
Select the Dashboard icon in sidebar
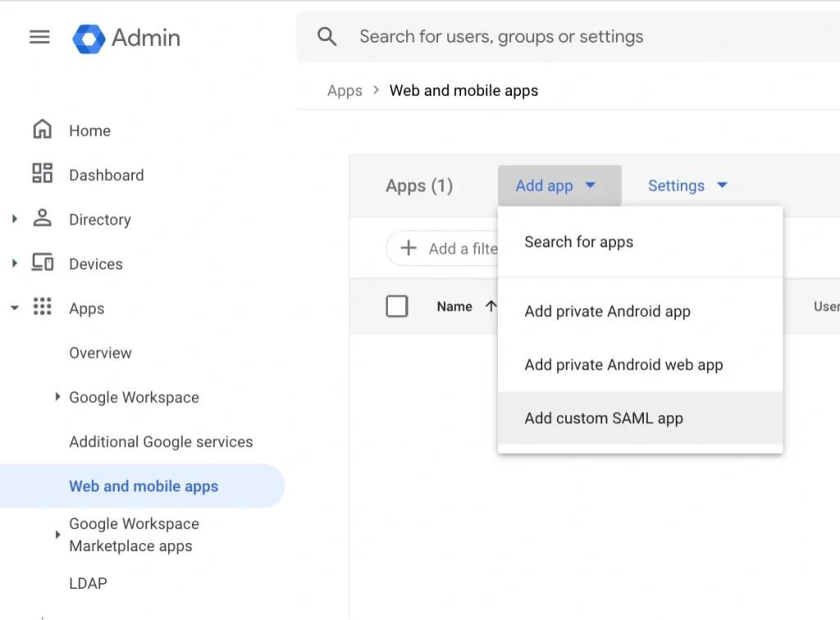pos(42,175)
